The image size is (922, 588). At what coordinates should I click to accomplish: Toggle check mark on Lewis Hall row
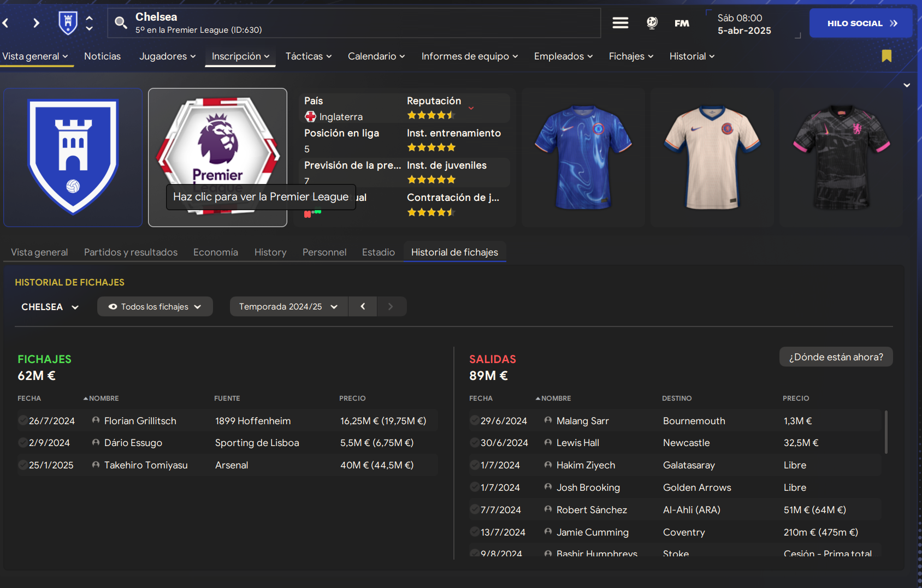475,442
